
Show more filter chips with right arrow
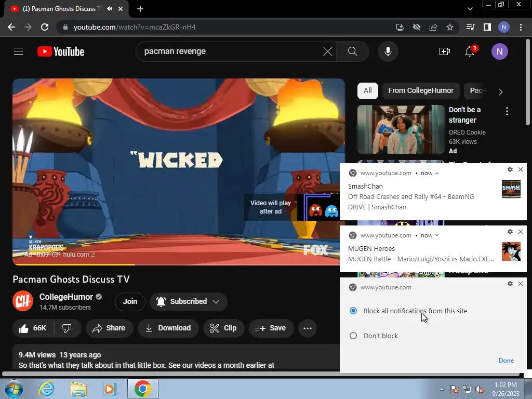pos(501,91)
